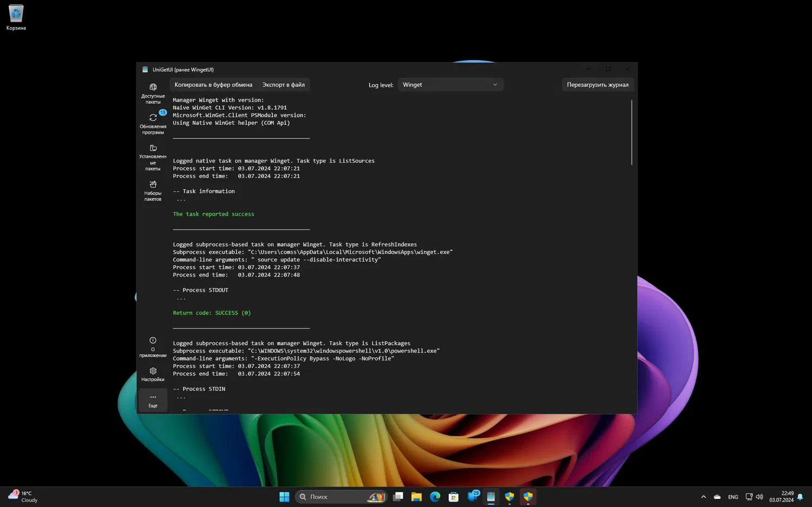Open Наборы пакетов in the sidebar
812x507 pixels.
tap(153, 190)
